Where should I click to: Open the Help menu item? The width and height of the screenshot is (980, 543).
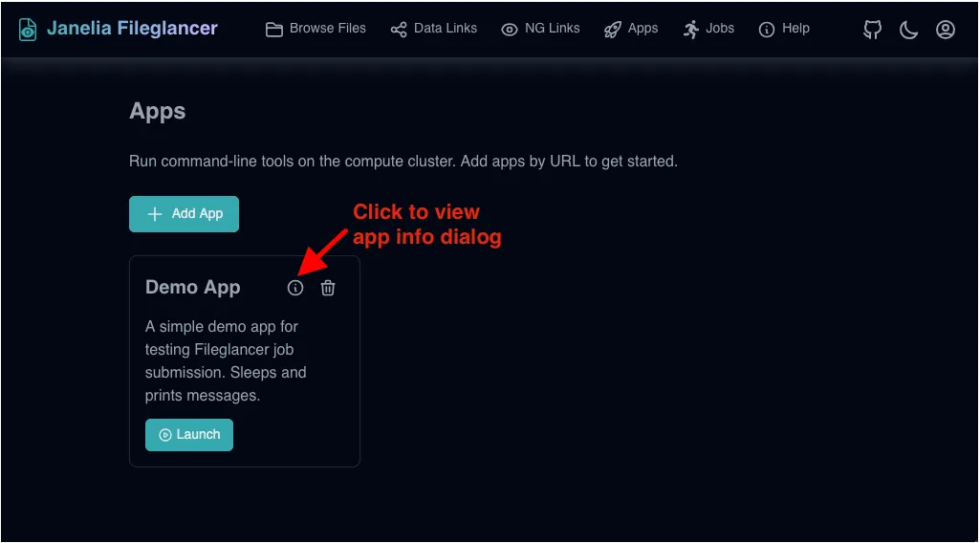[x=784, y=29]
